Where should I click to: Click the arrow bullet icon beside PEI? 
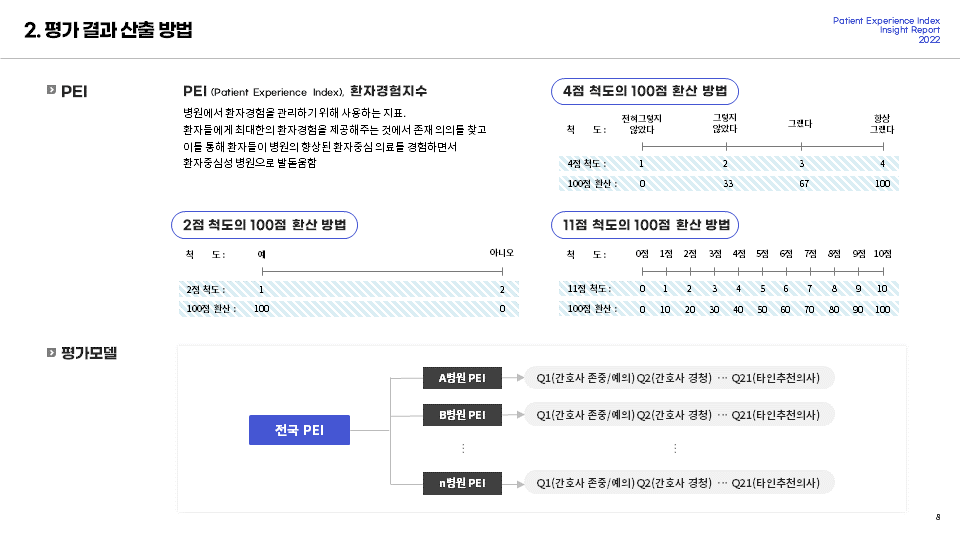click(x=51, y=90)
